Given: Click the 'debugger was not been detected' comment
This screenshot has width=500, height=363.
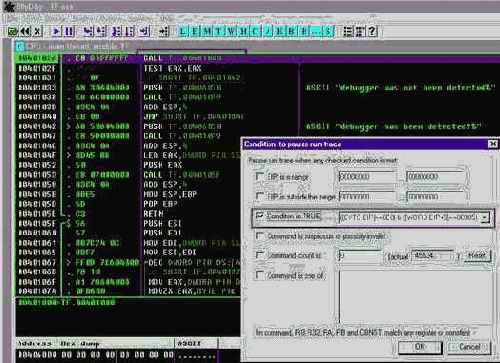Looking at the screenshot, I should tap(400, 88).
